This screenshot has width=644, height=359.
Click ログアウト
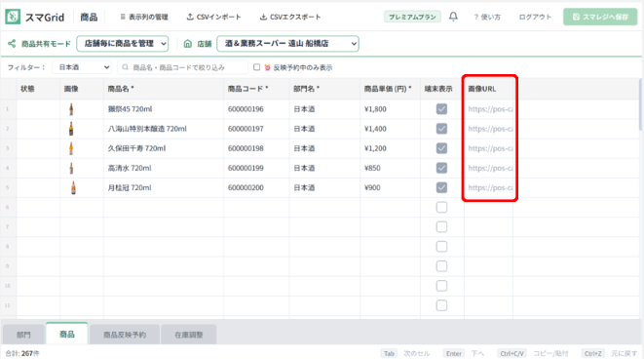(x=535, y=17)
